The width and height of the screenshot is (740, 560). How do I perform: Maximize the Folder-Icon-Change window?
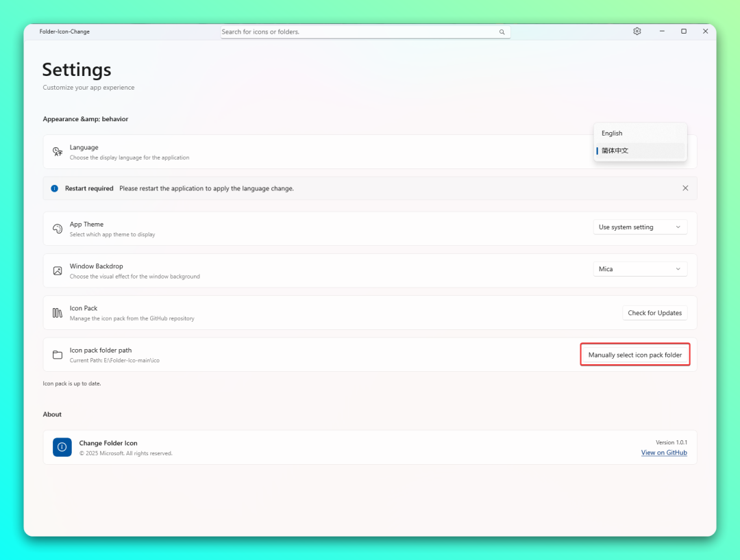coord(683,31)
